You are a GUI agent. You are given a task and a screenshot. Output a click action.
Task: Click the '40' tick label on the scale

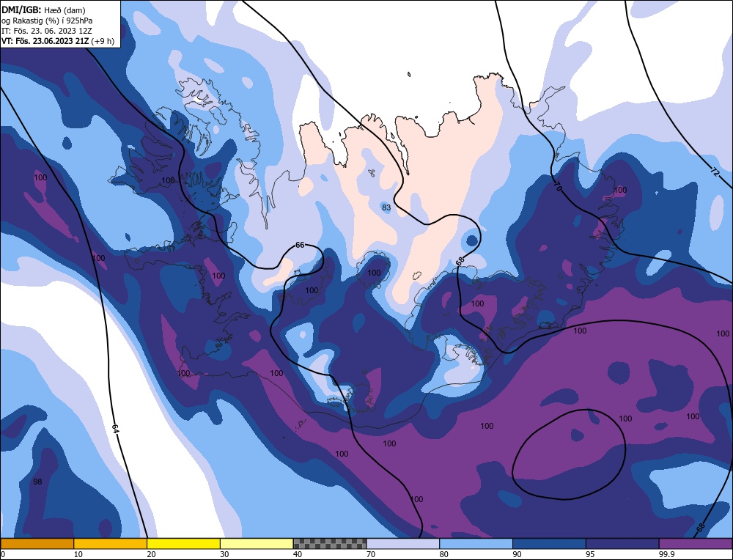point(298,554)
